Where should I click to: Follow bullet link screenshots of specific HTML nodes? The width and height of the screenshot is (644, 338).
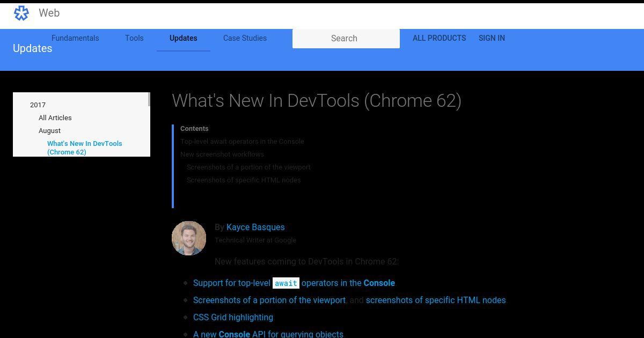click(436, 300)
